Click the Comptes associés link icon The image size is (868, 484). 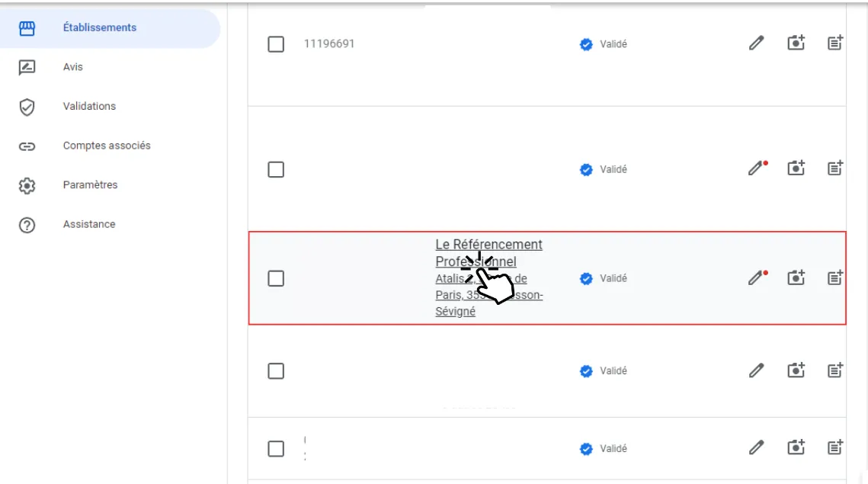pos(27,146)
